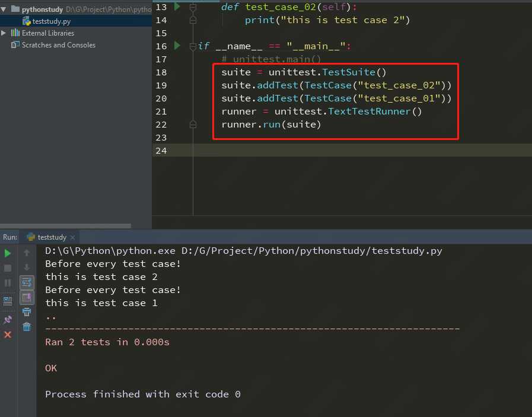This screenshot has width=532, height=417.
Task: Collapse the pythonstudy project folder arrow
Action: [x=4, y=9]
